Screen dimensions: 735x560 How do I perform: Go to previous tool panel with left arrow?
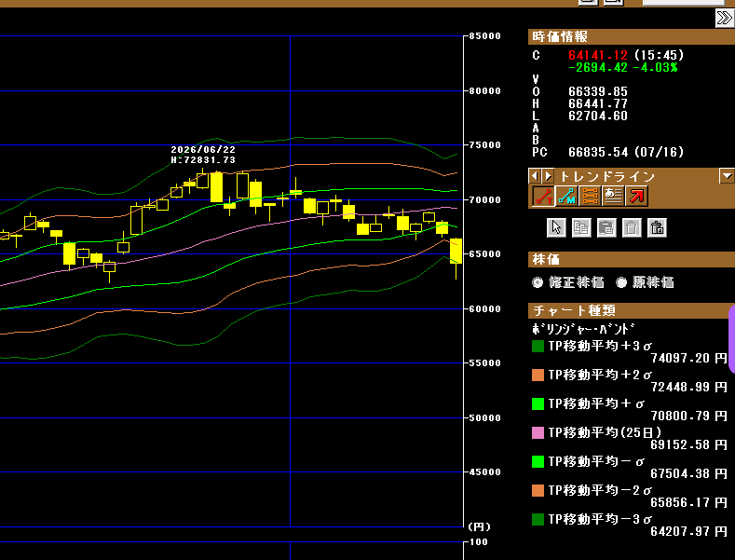(x=535, y=176)
